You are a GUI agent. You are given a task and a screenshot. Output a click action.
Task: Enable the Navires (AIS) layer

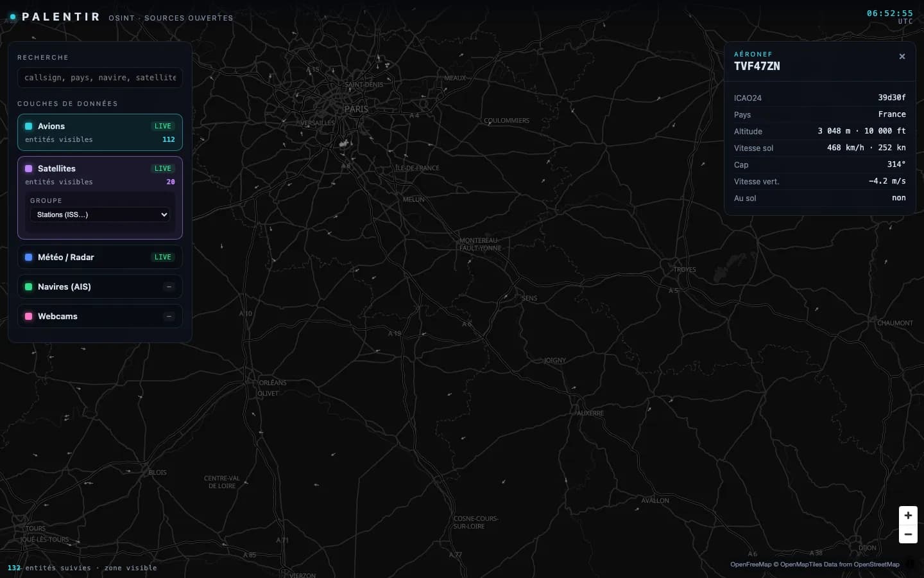coord(100,287)
